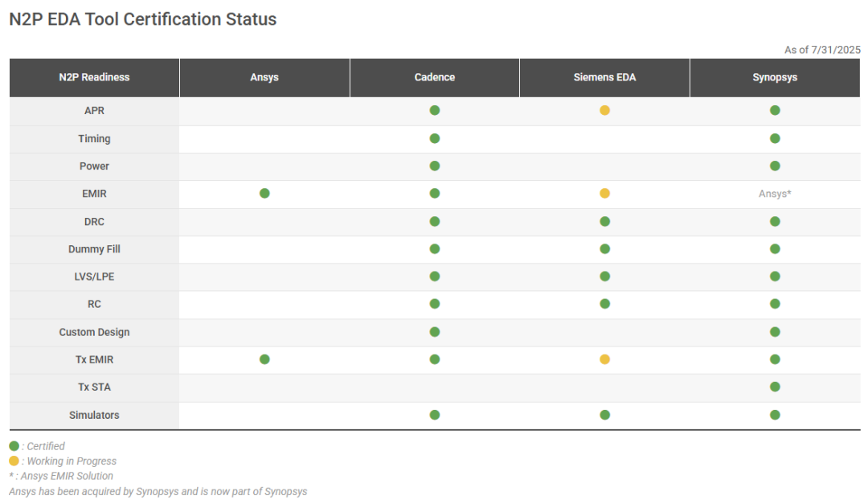The height and width of the screenshot is (504, 868).
Task: Click the Ansys* text in EMIR row
Action: (775, 194)
